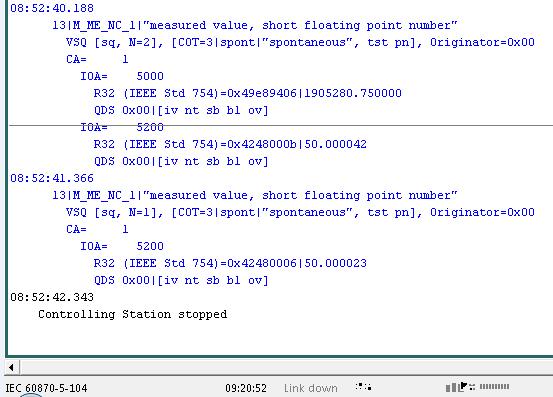
Task: Click the small dotted activity icon in status bar
Action: [363, 387]
